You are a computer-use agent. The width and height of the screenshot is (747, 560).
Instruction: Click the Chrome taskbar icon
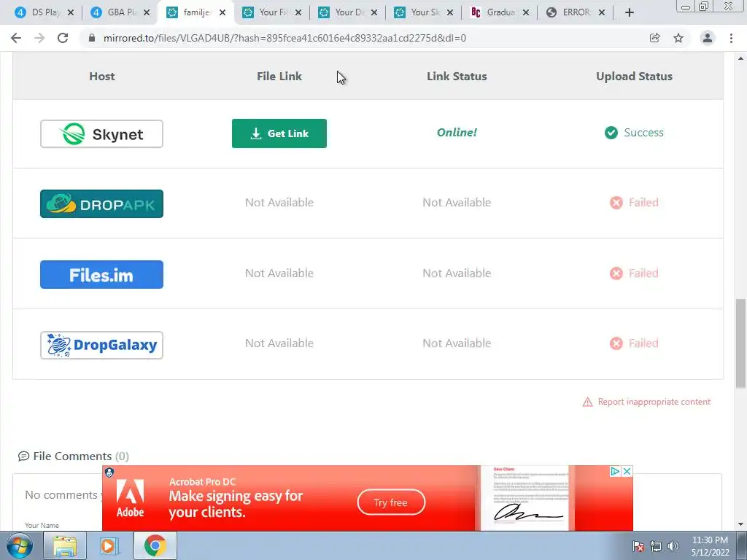point(155,545)
